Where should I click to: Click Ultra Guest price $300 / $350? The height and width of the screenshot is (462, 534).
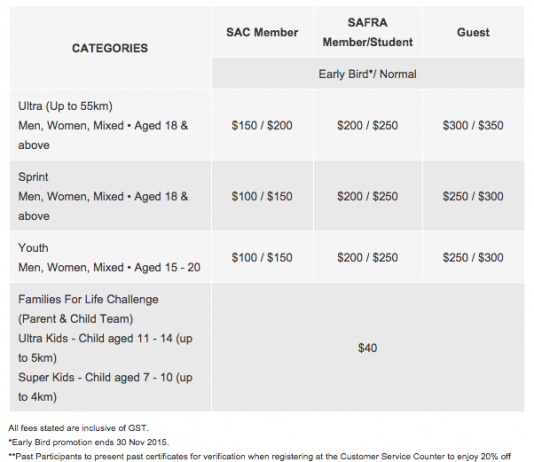[x=473, y=125]
